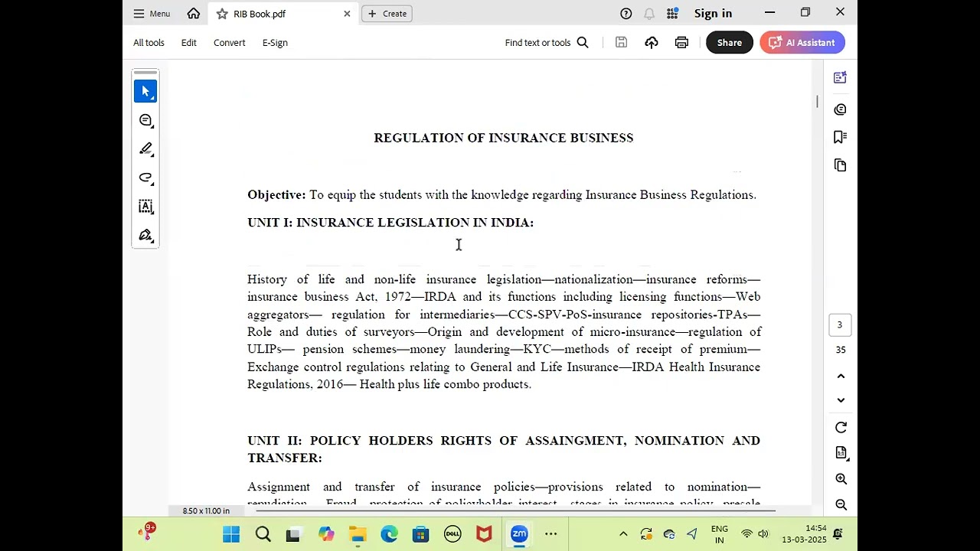Open the help question mark icon
Image resolution: width=980 pixels, height=551 pixels.
(626, 14)
